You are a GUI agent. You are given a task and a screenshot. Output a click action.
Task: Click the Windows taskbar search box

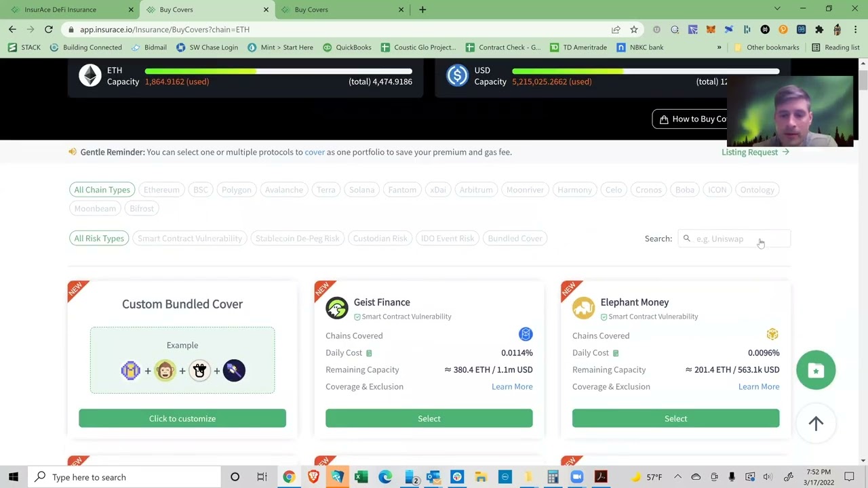click(125, 477)
